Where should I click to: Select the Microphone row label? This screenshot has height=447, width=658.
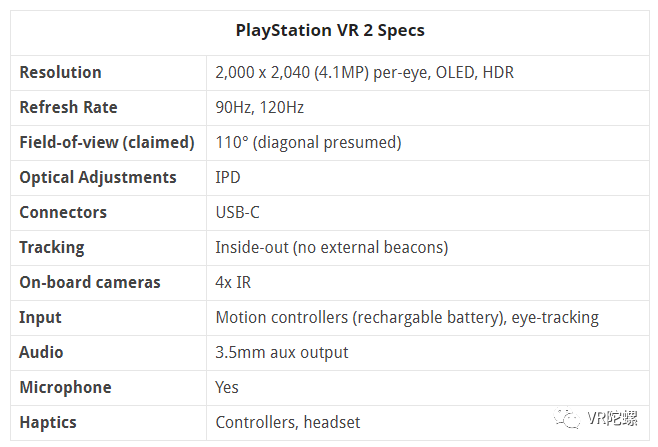click(65, 387)
